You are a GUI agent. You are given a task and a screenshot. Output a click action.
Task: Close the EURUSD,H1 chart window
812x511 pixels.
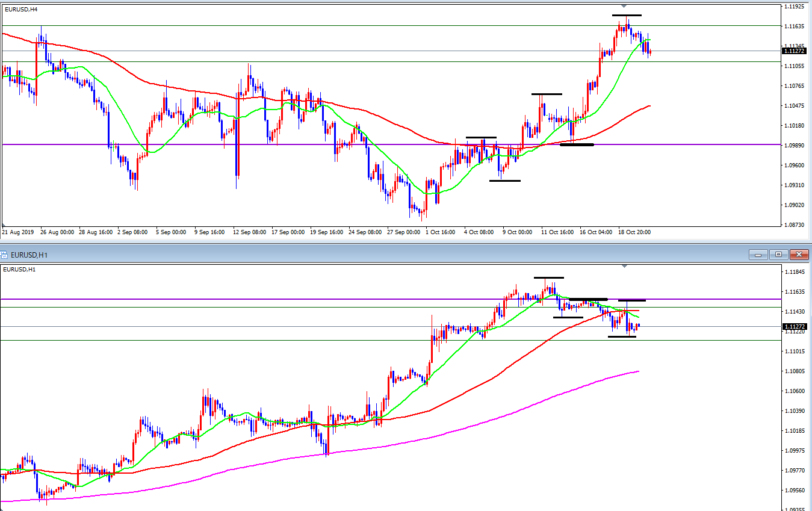(x=799, y=255)
